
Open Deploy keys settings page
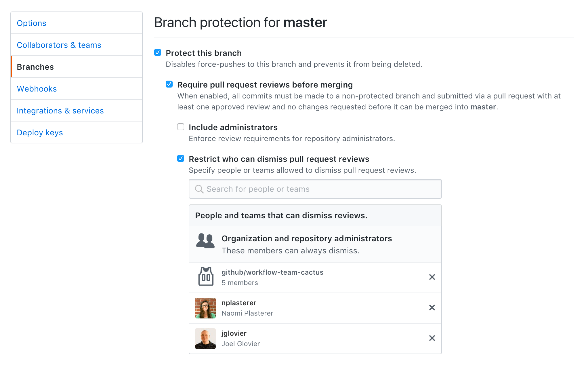point(40,132)
